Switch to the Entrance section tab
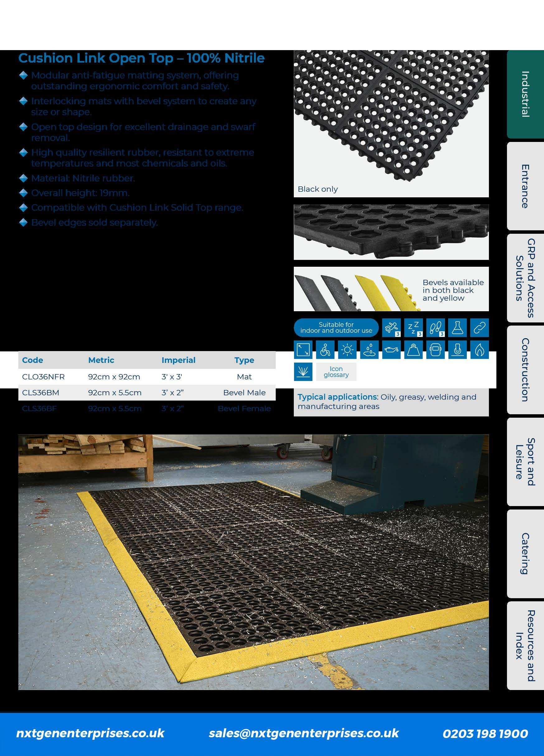This screenshot has height=756, width=544. [525, 186]
